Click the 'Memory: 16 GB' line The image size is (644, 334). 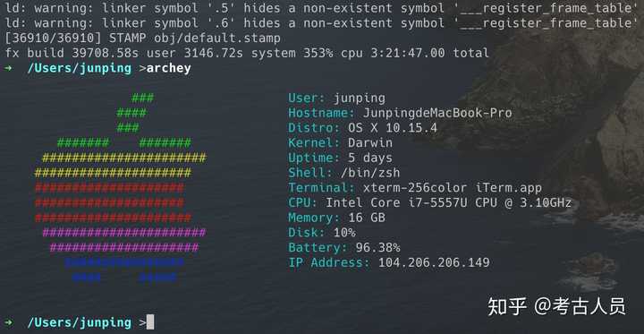pyautogui.click(x=336, y=218)
